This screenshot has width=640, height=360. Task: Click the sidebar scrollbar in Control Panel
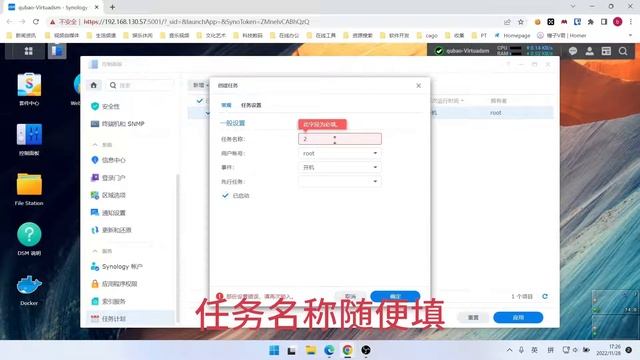pyautogui.click(x=178, y=248)
